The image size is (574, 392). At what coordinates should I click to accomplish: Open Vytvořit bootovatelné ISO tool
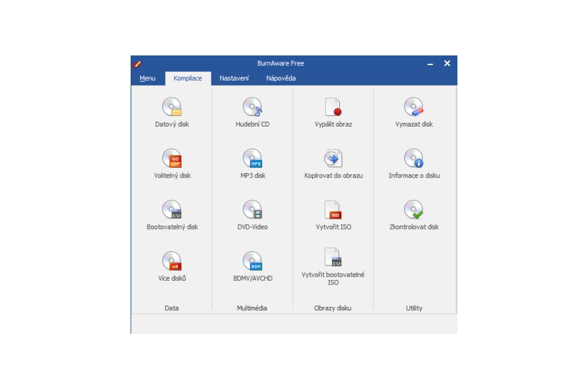pyautogui.click(x=333, y=267)
